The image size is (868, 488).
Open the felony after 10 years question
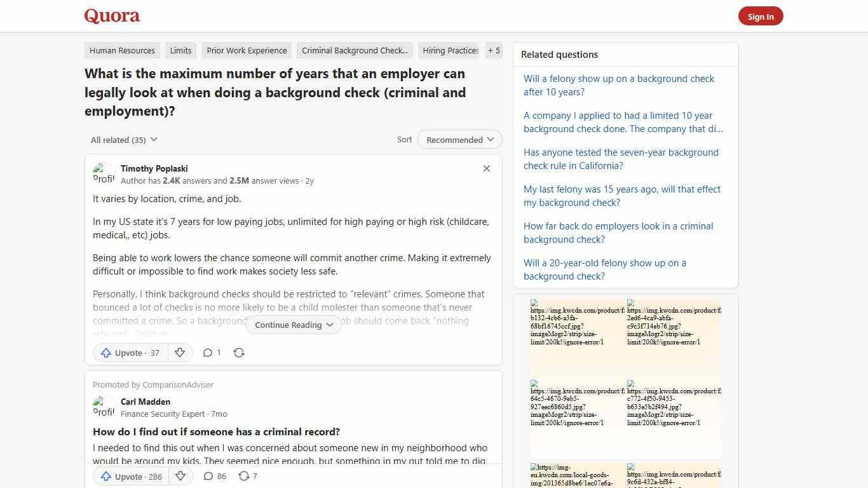618,85
